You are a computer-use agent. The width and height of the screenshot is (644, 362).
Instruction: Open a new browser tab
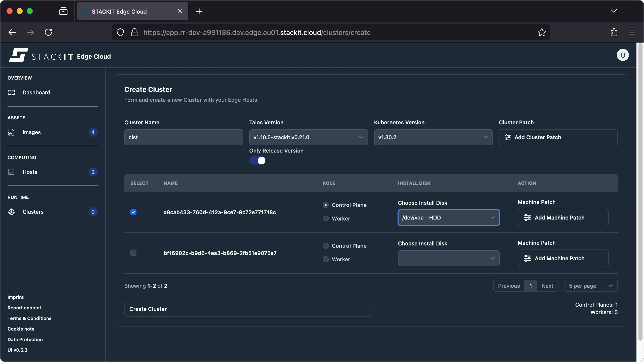(x=199, y=11)
